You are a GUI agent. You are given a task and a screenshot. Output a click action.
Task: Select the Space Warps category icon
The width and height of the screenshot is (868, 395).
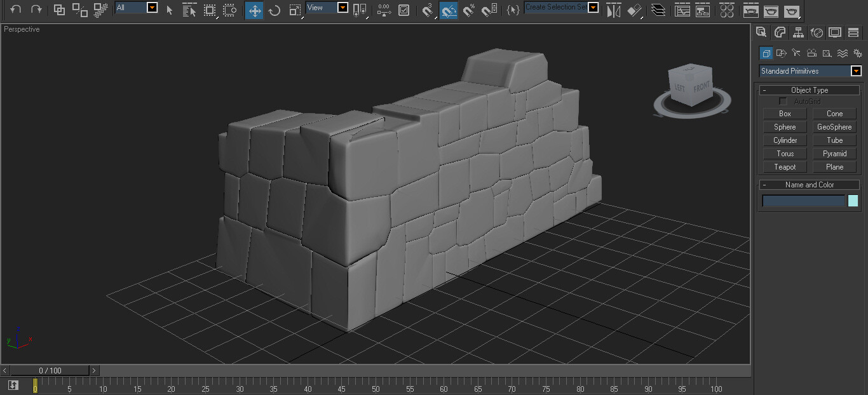[843, 53]
